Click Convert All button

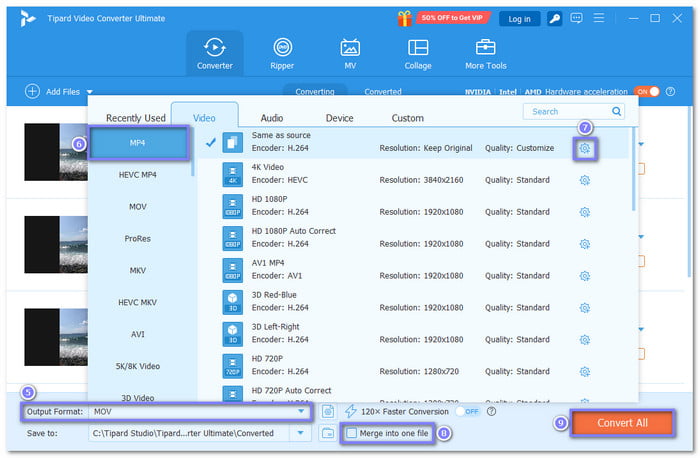click(x=622, y=423)
